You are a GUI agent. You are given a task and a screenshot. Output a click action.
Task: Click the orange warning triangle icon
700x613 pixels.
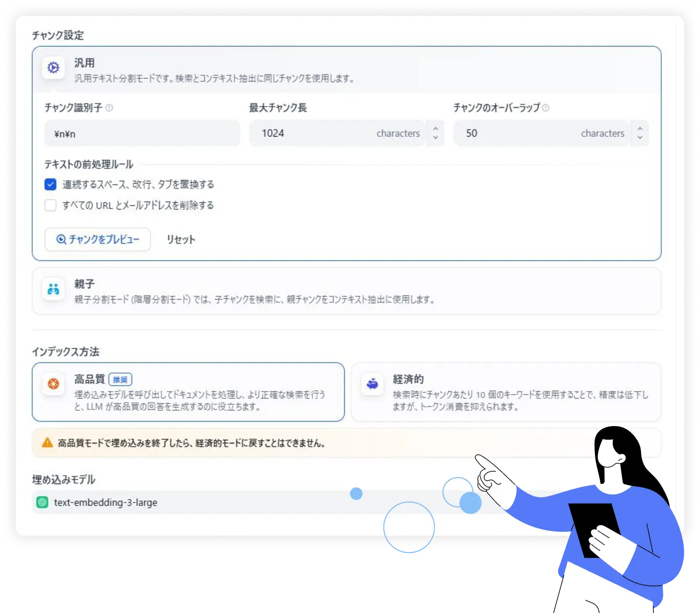pos(48,443)
